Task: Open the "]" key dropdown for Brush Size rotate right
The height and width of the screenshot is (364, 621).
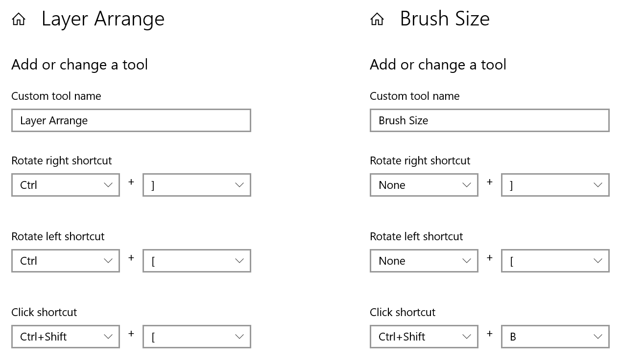Action: [x=555, y=185]
